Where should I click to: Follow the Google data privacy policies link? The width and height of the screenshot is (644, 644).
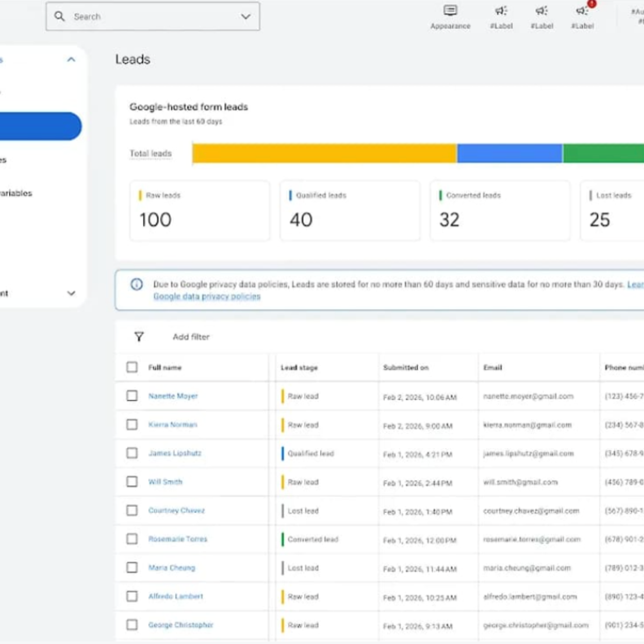coord(207,297)
